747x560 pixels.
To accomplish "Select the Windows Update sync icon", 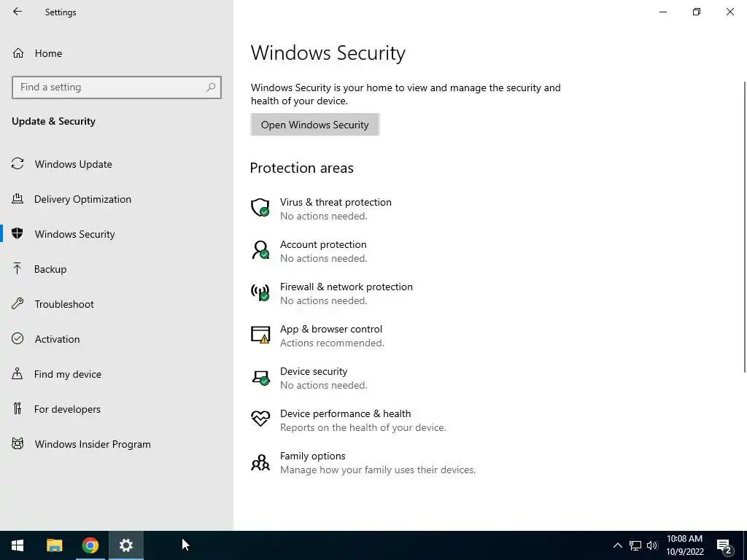I will point(18,164).
